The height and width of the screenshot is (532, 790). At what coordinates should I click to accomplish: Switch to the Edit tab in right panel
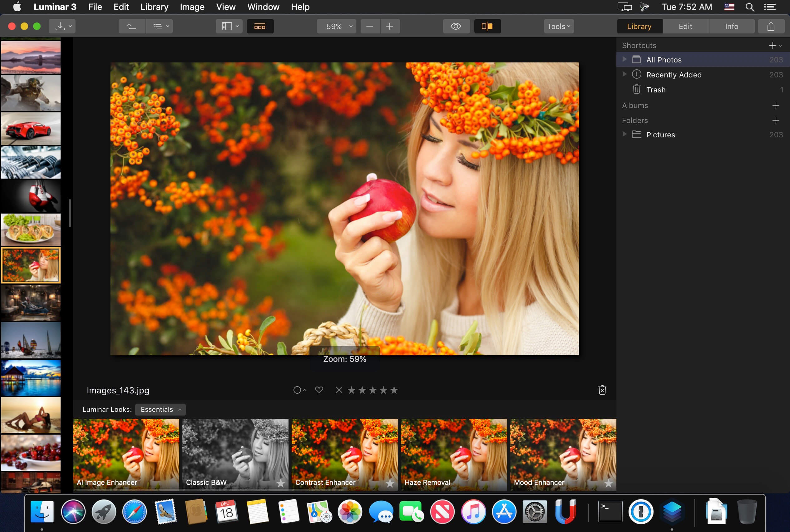[x=685, y=26]
